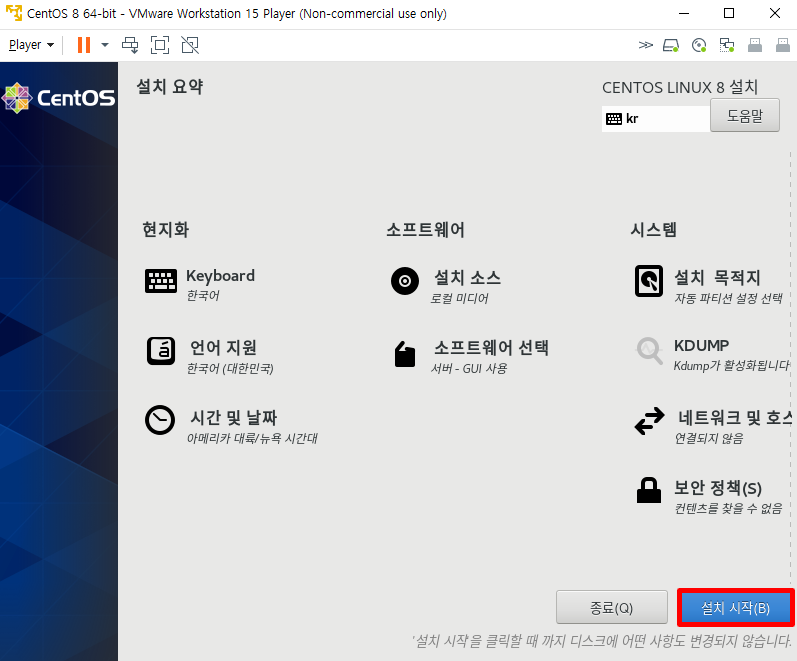Enter full screen mode

pyautogui.click(x=160, y=45)
